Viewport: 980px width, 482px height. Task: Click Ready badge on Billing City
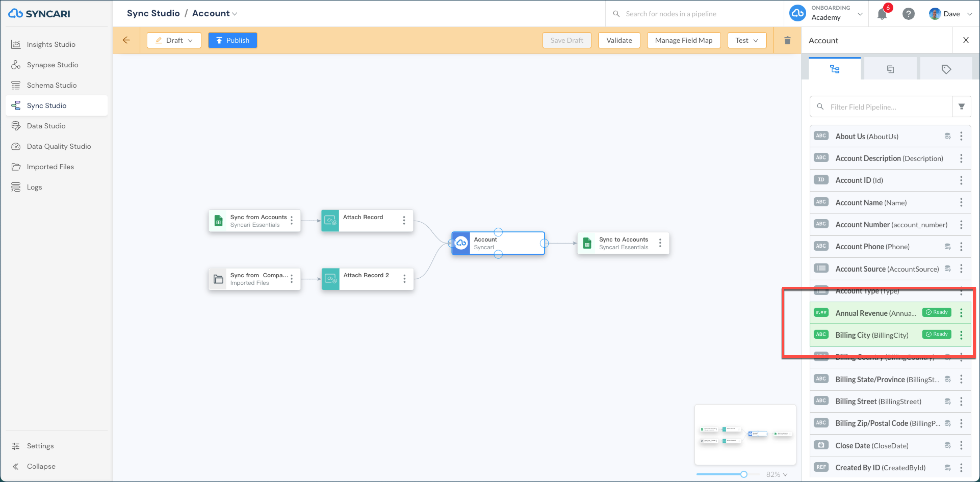[x=936, y=334]
